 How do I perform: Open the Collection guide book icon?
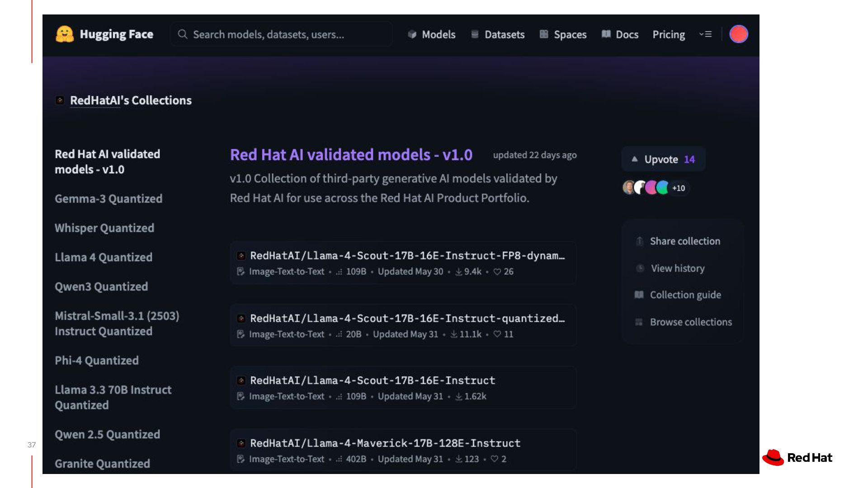[639, 295]
